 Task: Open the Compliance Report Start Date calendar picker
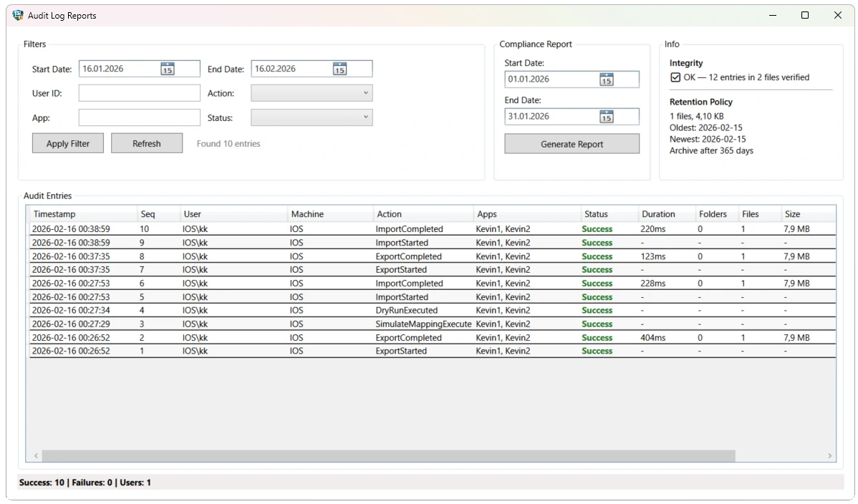pyautogui.click(x=607, y=79)
